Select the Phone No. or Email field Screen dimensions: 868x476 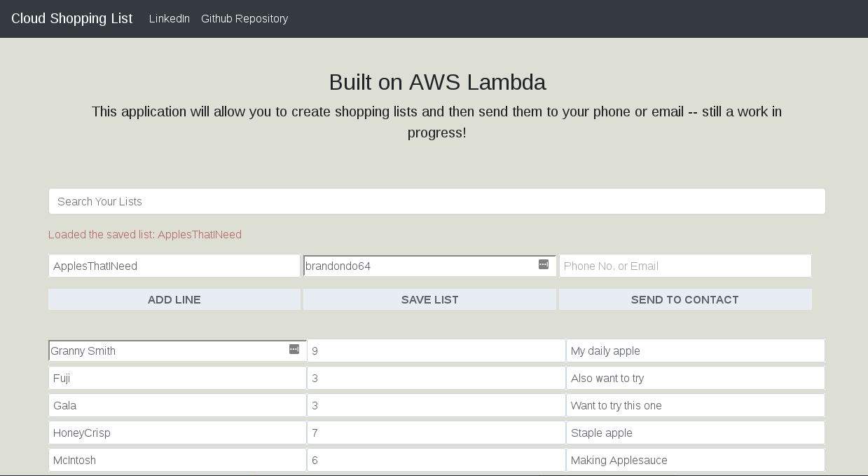(x=685, y=266)
